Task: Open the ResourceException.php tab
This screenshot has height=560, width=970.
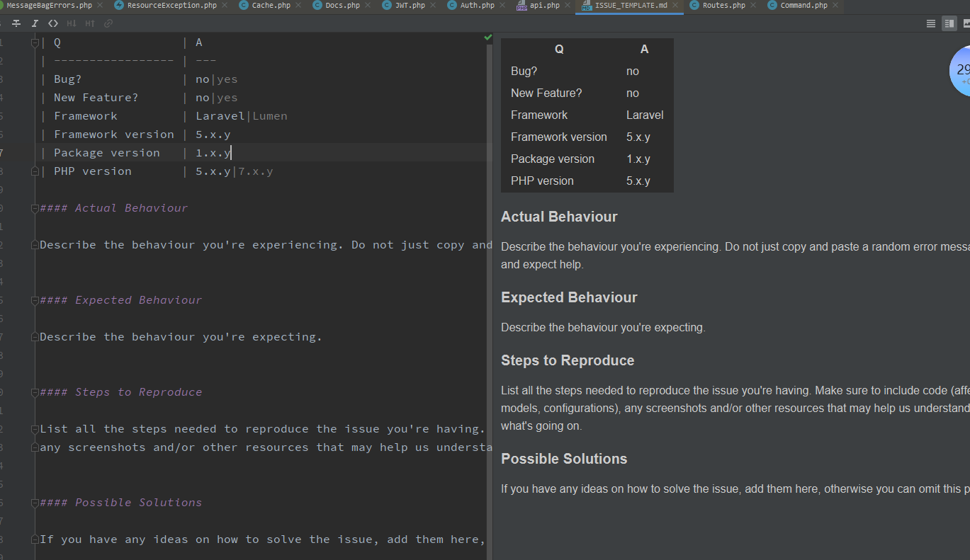Action: click(x=171, y=6)
